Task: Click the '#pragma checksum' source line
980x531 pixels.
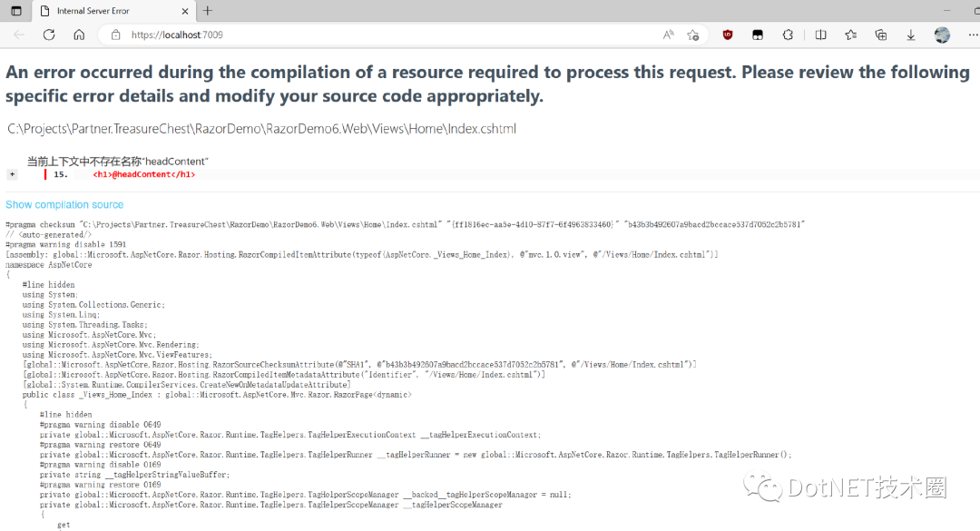Action: [x=405, y=224]
